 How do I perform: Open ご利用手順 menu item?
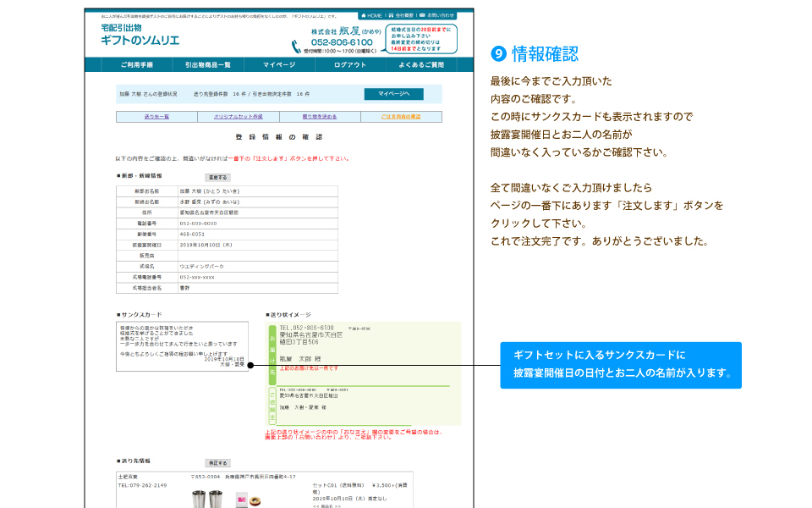136,65
